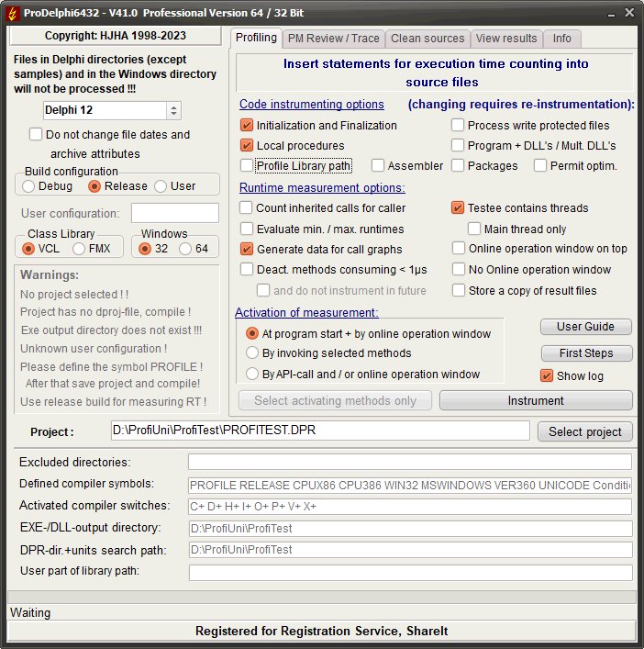Open the User Guide

pos(585,327)
